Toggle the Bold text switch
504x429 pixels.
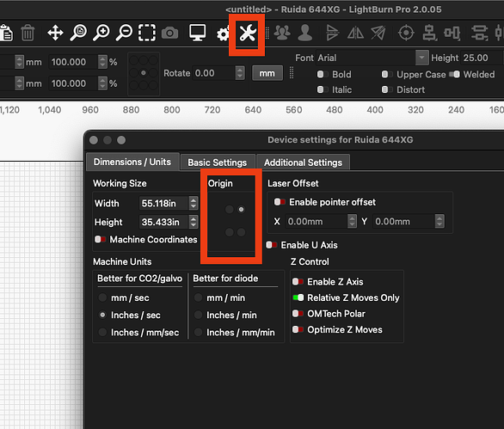[x=323, y=75]
